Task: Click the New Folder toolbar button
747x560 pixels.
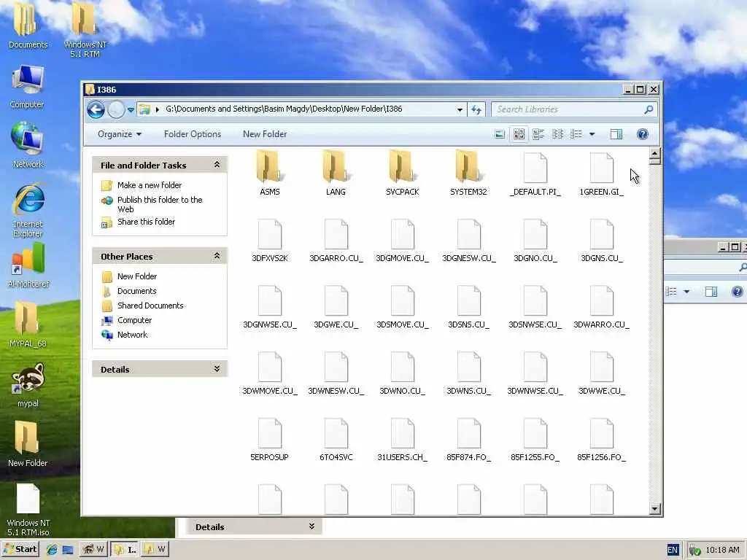Action: coord(265,134)
